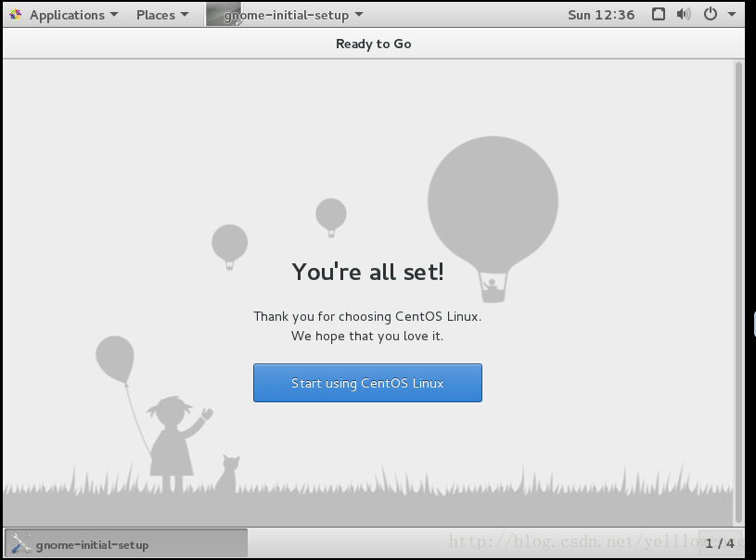Click the gnome-initial-setup thumbnail icon in top bar
Viewport: 756px width, 560px height.
[x=223, y=15]
